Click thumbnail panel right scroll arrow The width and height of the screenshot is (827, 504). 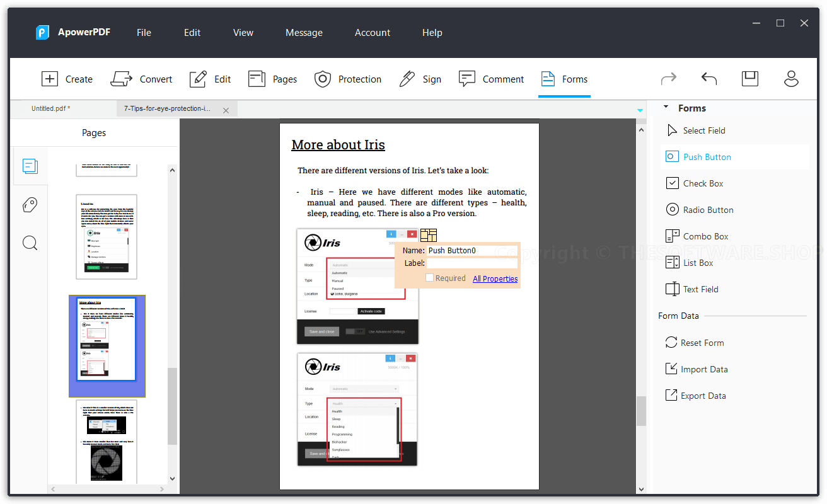(x=163, y=489)
